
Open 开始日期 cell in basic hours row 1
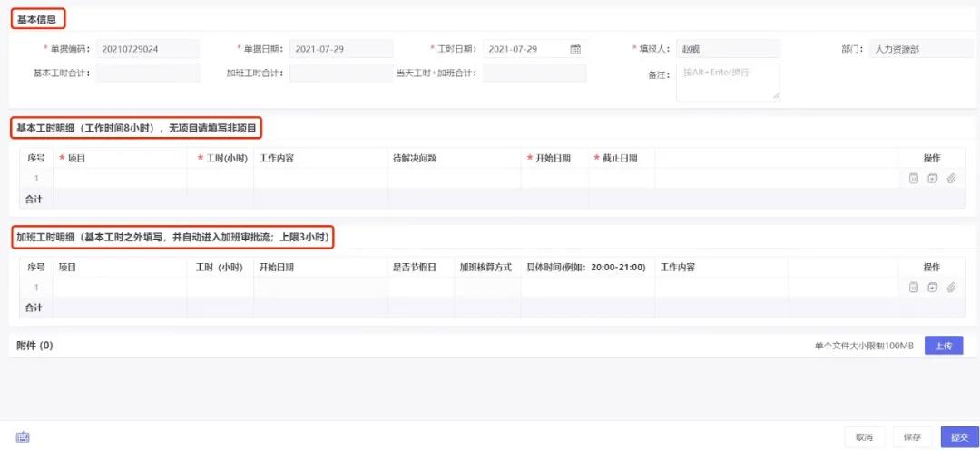pos(554,179)
